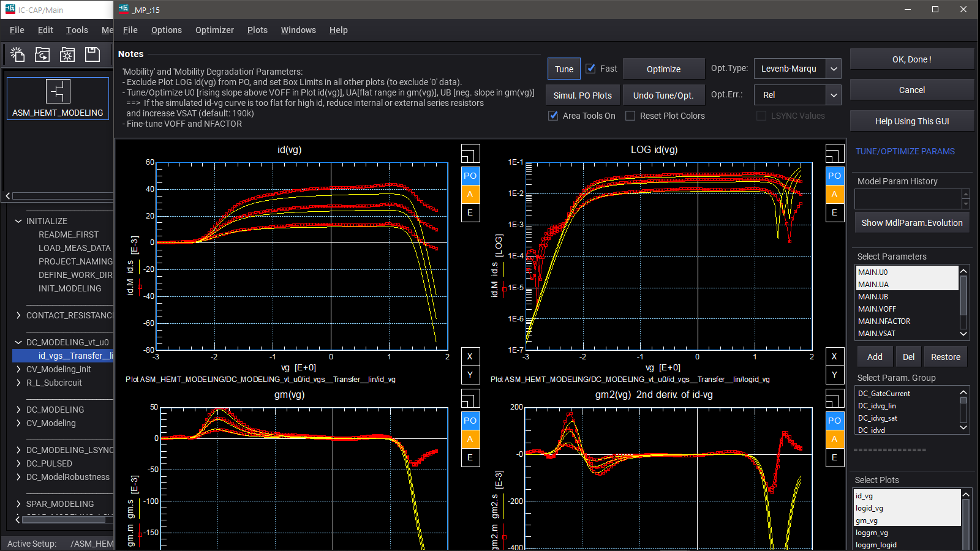Open the Opt.Err. Rel dropdown
The image size is (980, 551).
point(834,95)
